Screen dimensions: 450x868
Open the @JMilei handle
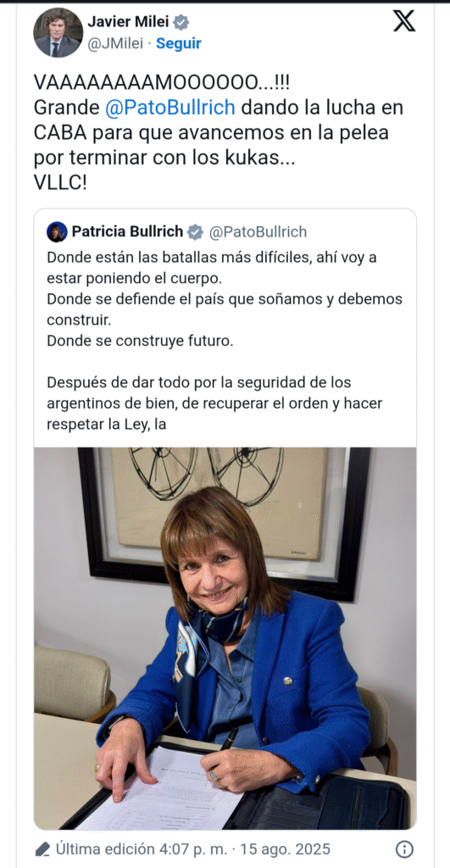coord(114,44)
